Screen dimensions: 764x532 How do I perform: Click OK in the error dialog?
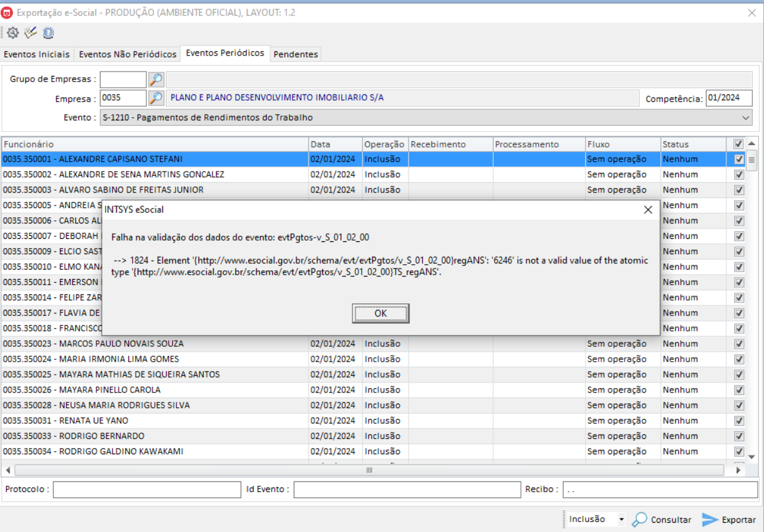pyautogui.click(x=381, y=314)
